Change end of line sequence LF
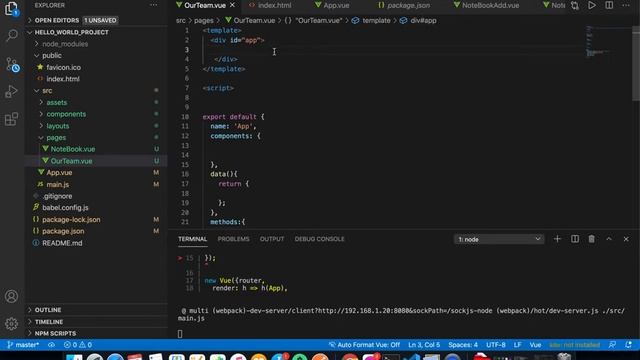Image resolution: width=640 pixels, height=360 pixels. pos(518,345)
